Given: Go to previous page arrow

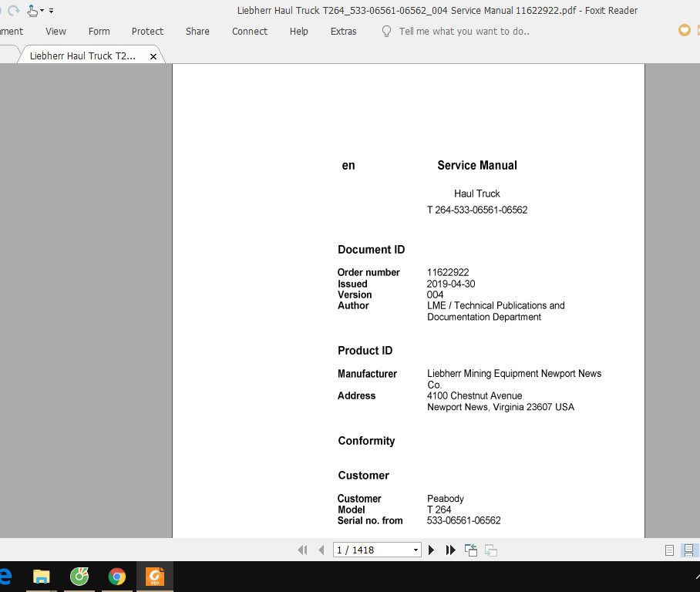Looking at the screenshot, I should point(321,550).
